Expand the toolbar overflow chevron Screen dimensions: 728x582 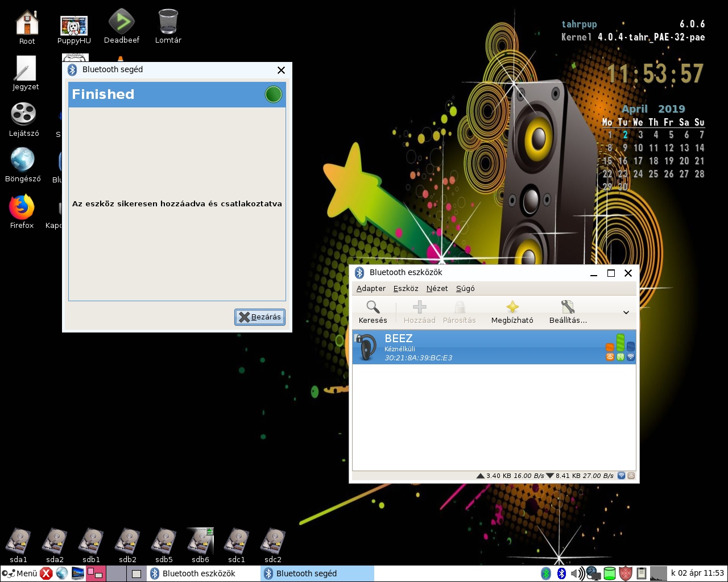(x=626, y=313)
